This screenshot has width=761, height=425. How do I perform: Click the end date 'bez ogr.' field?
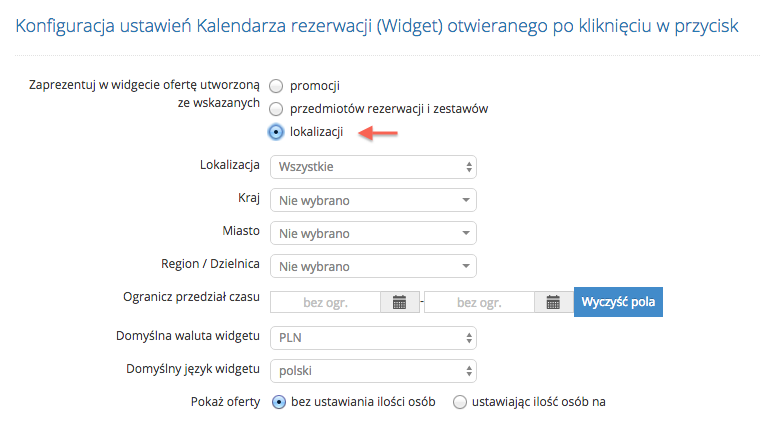tap(479, 302)
